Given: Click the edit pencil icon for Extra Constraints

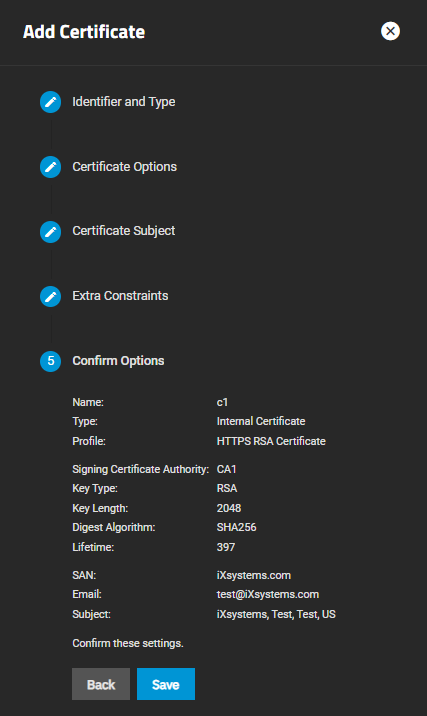Looking at the screenshot, I should pos(50,296).
